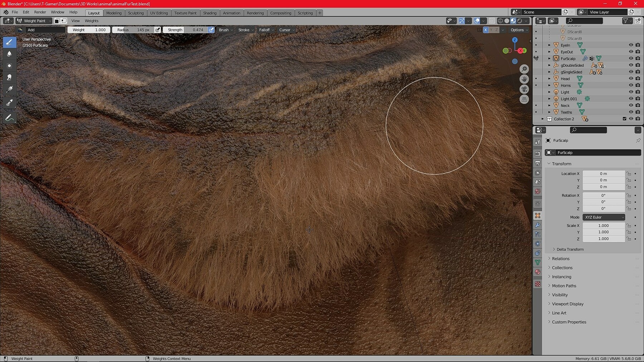Switch to the Shading workspace tab
644x362 pixels.
point(210,13)
